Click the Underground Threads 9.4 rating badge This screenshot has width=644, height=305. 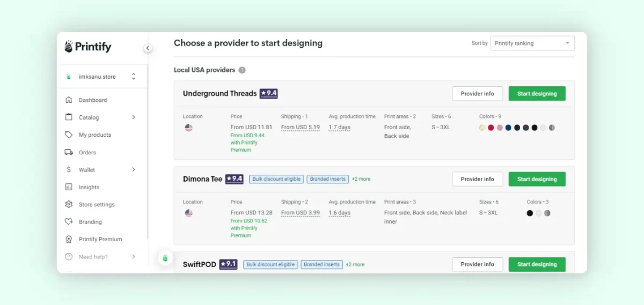(269, 93)
